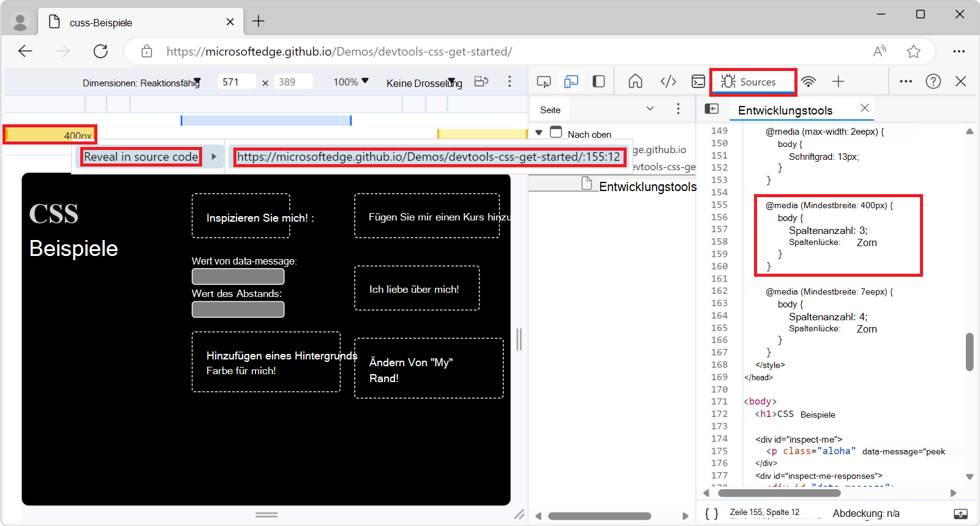Image resolution: width=980 pixels, height=526 pixels.
Task: Open the Dimensionen device dropdown
Action: point(141,83)
